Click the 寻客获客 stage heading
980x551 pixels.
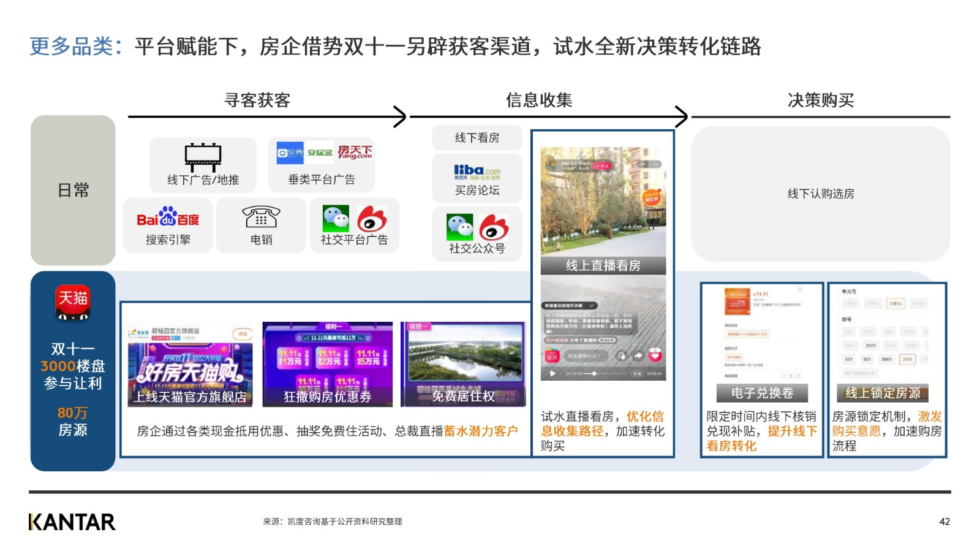click(257, 100)
